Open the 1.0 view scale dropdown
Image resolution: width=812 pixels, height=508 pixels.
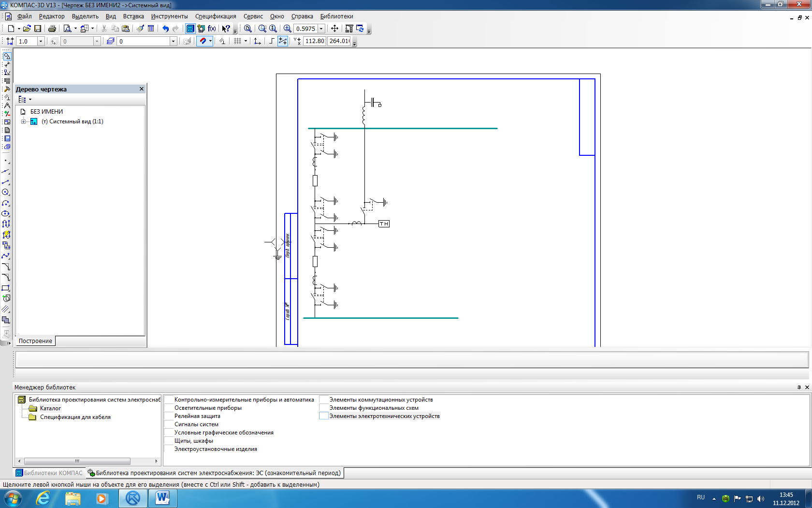pos(41,42)
